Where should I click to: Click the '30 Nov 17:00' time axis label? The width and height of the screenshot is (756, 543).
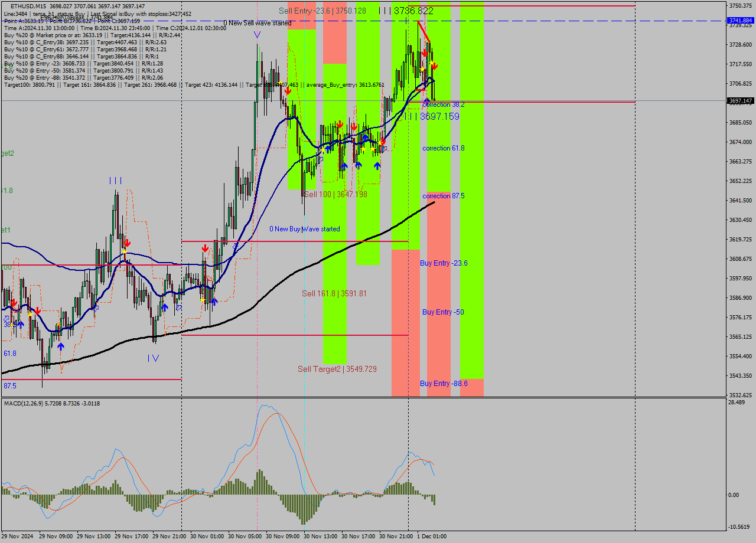[359, 537]
